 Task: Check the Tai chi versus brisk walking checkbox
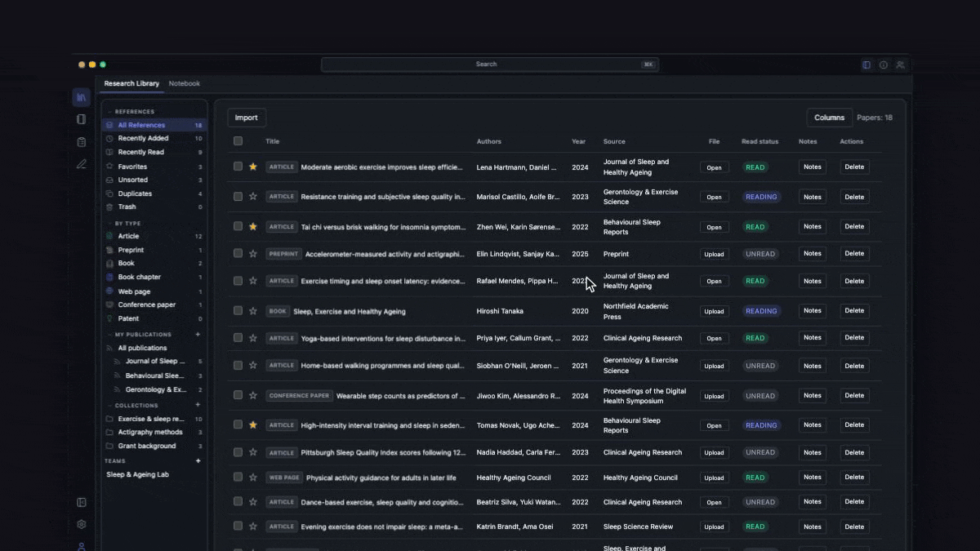coord(238,226)
